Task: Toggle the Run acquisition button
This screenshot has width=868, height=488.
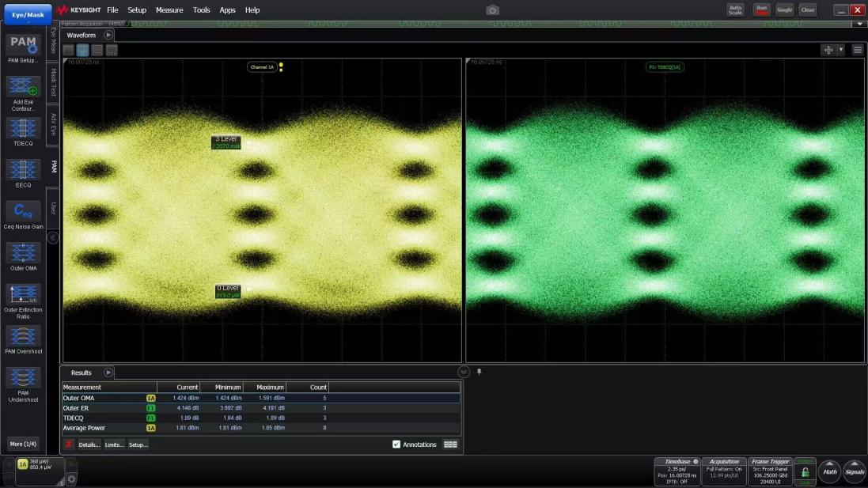Action: 761,9
